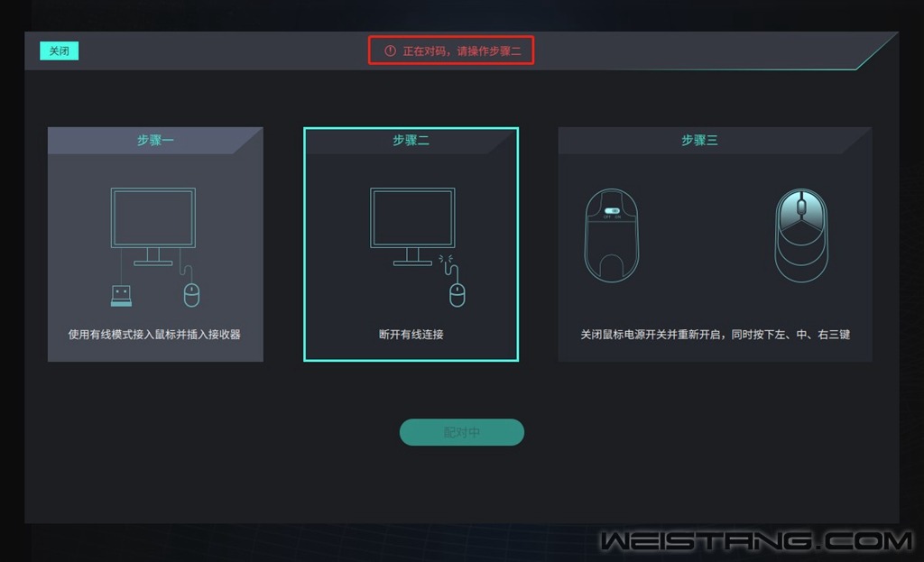Click the disconnected cable mouse icon
Screen dimensions: 924x562
(454, 281)
